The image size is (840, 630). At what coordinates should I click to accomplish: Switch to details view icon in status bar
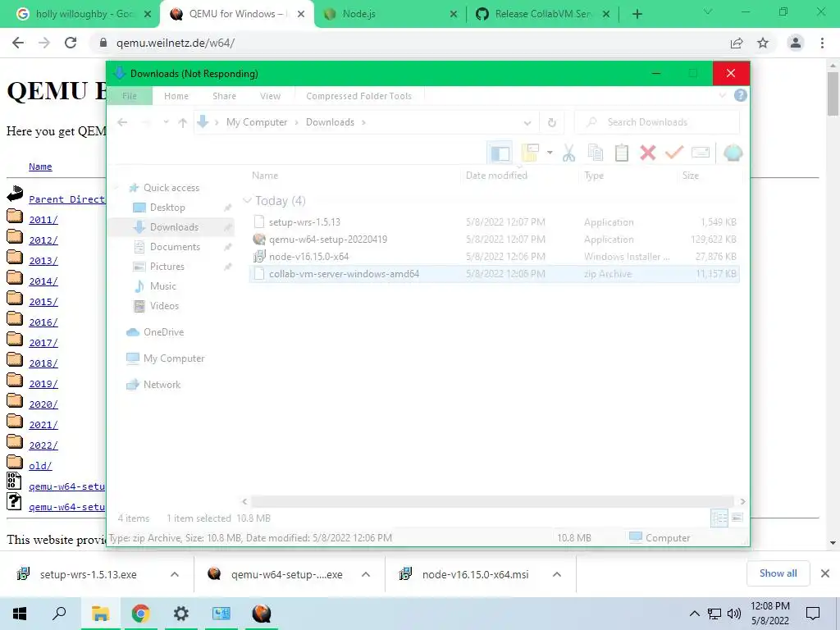(719, 518)
